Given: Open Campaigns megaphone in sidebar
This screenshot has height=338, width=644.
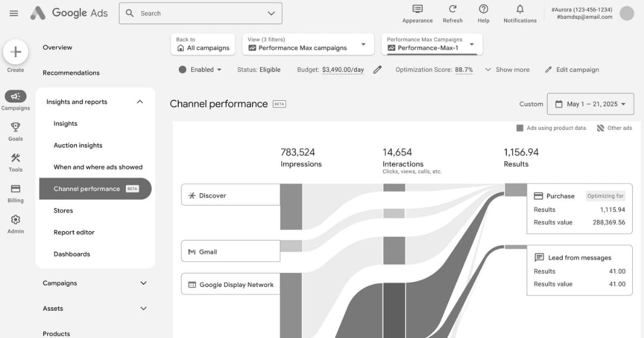Looking at the screenshot, I should coord(16,97).
